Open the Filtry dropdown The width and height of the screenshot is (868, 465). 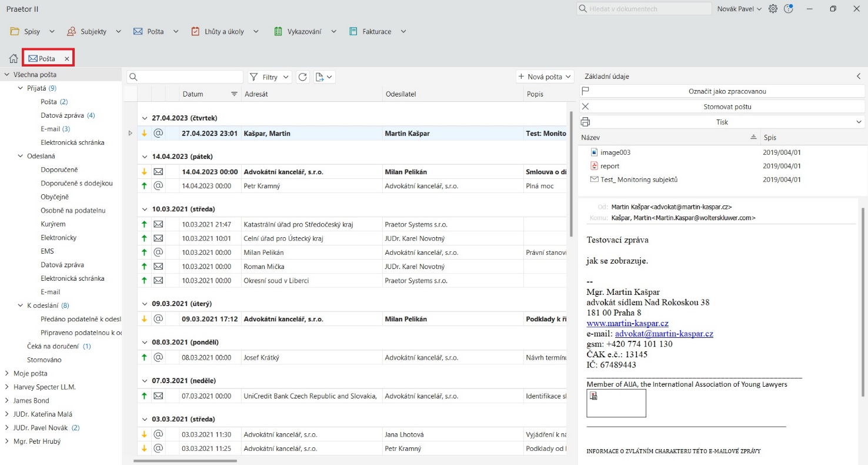(270, 77)
